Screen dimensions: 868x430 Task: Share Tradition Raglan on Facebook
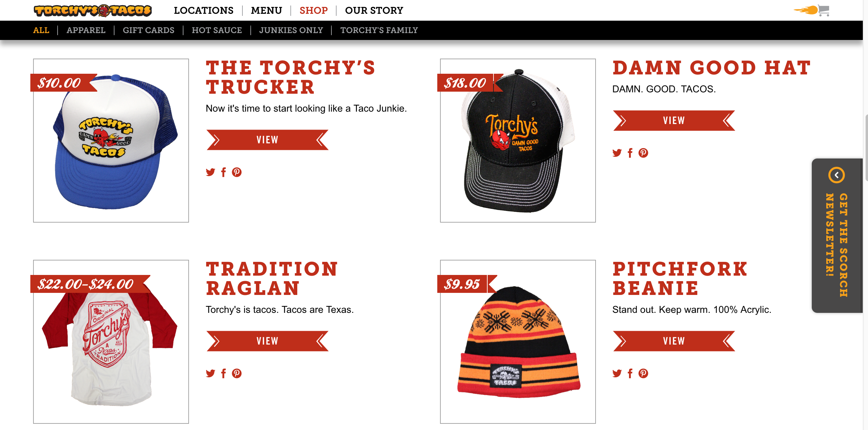[223, 373]
